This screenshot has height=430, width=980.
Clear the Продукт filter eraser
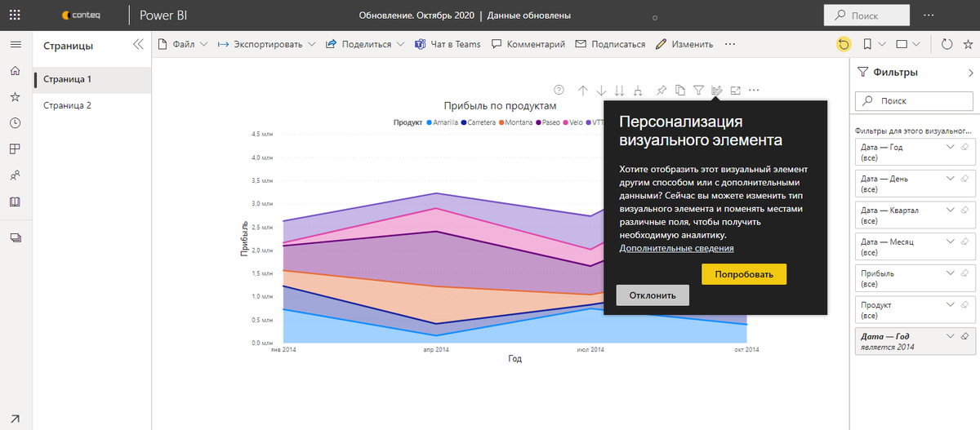point(964,304)
